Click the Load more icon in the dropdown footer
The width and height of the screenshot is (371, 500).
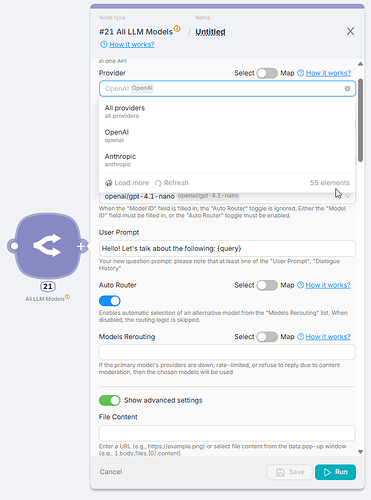(x=108, y=183)
